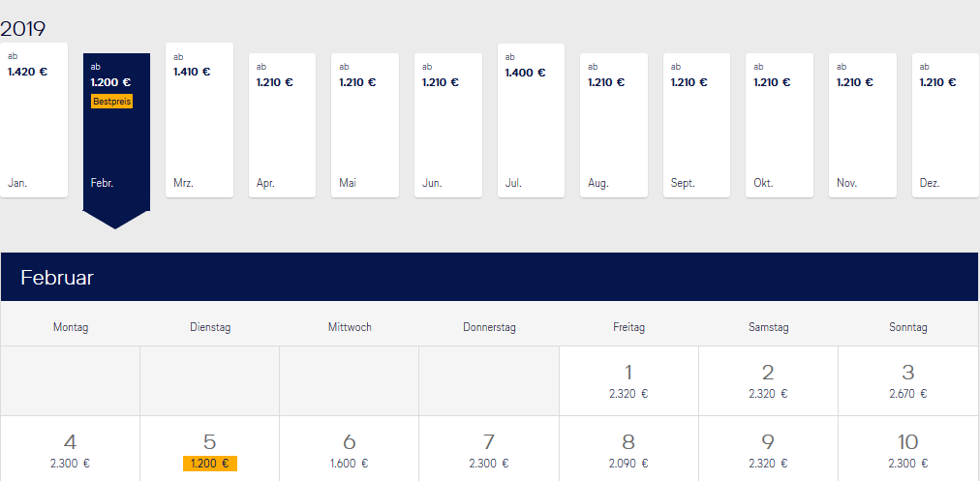
Task: Select the January month card
Action: coord(34,120)
